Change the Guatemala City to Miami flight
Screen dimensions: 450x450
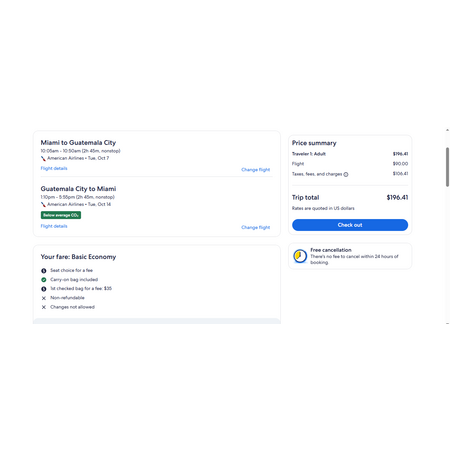pos(256,227)
